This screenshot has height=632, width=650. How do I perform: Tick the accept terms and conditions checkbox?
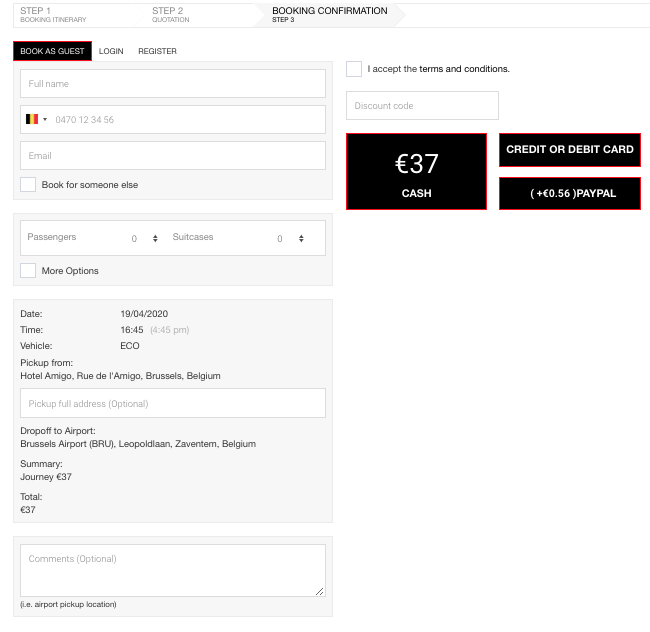click(x=354, y=69)
